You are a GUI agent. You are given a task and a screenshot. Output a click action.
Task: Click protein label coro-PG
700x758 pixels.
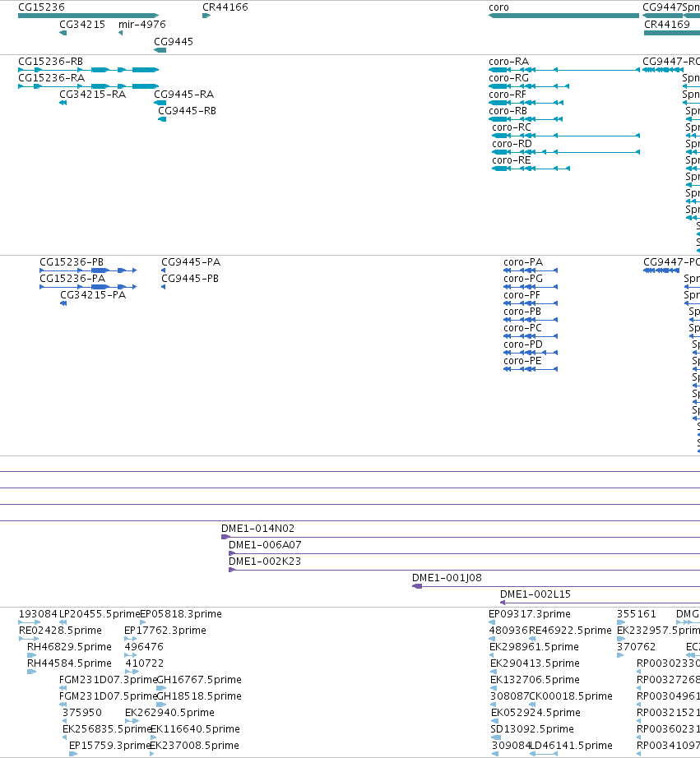(523, 279)
